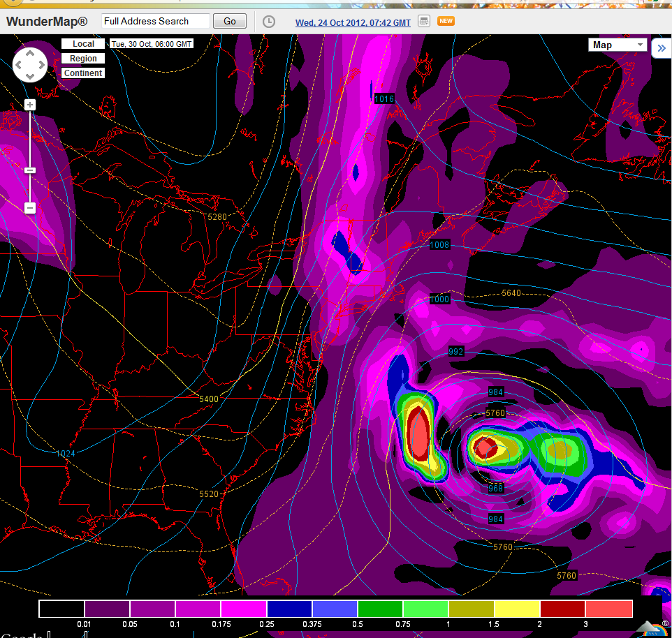Pan the map down with arrow
This screenshot has height=638, width=672.
click(x=30, y=76)
